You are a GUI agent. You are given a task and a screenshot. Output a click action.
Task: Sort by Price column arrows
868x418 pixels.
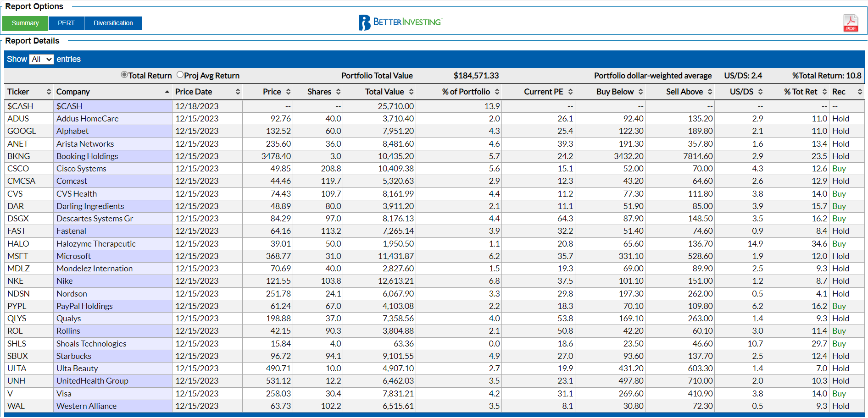pos(288,92)
